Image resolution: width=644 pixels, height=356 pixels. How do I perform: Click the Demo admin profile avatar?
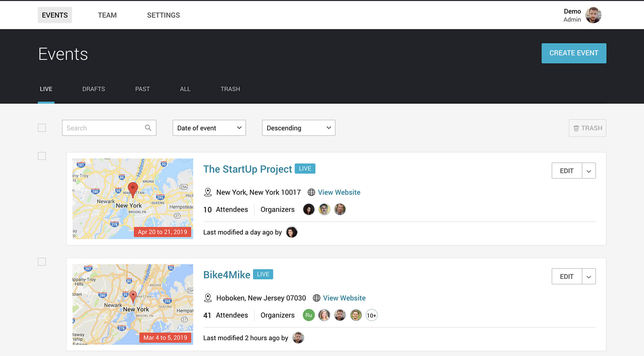tap(593, 15)
